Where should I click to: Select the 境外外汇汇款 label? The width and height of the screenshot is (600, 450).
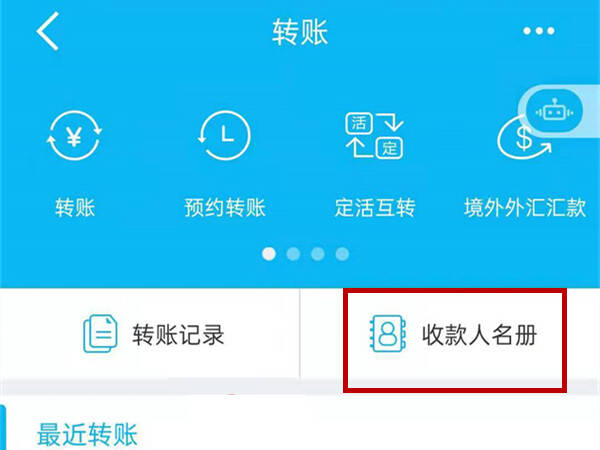(x=525, y=208)
